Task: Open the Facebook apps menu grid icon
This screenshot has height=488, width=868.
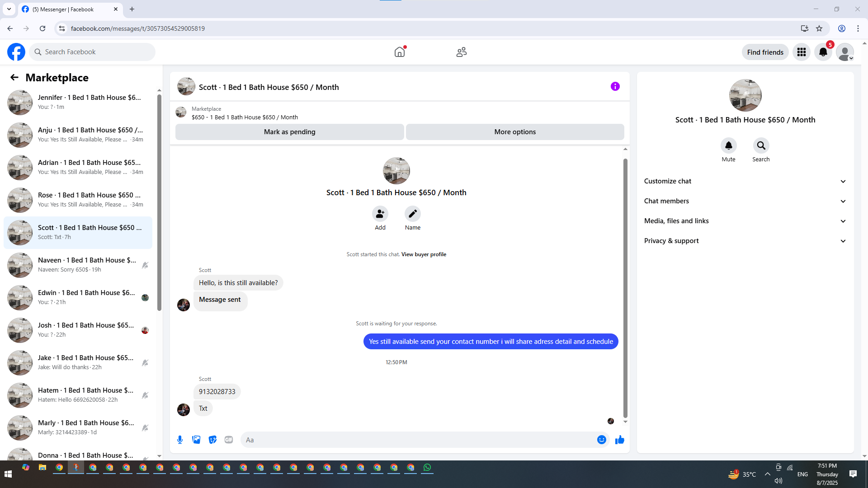Action: pyautogui.click(x=802, y=52)
